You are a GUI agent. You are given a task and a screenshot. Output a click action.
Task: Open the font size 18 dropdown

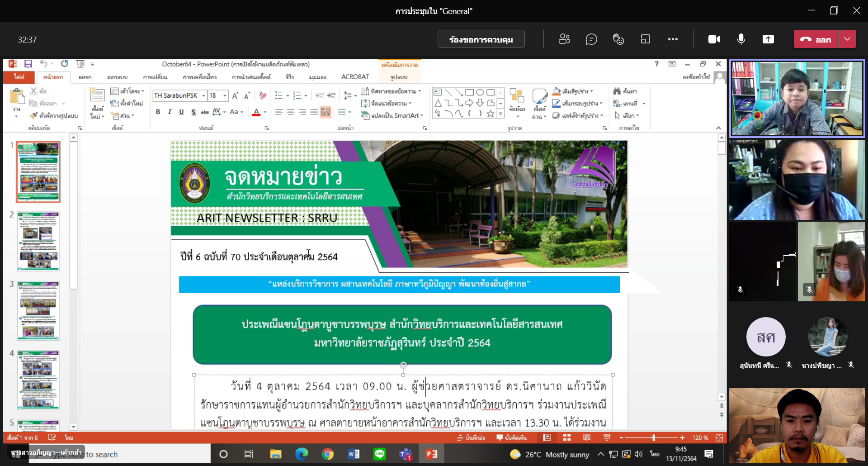(225, 95)
